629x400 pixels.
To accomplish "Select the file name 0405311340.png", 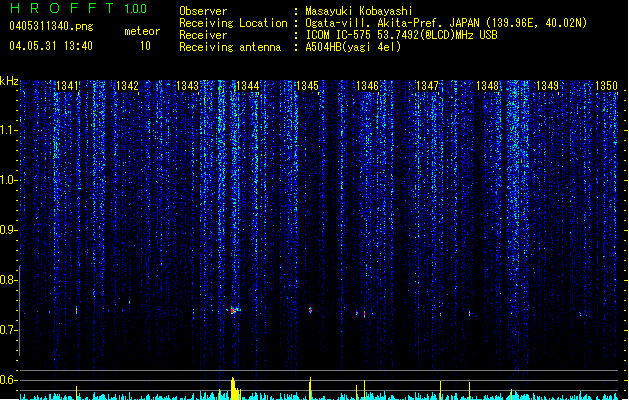I will (x=51, y=26).
